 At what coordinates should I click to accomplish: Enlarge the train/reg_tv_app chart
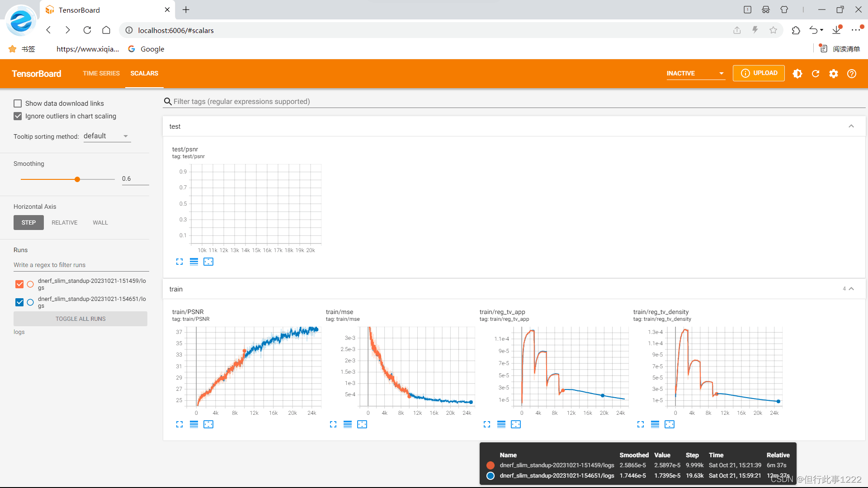[x=487, y=424]
